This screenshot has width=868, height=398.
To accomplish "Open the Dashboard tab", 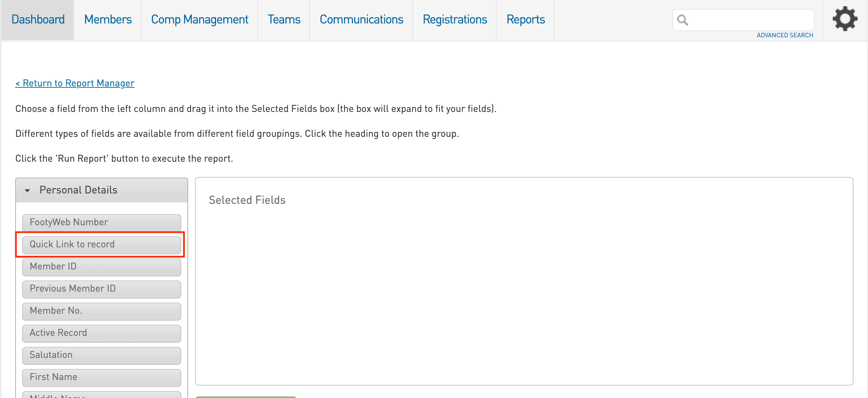I will 38,20.
